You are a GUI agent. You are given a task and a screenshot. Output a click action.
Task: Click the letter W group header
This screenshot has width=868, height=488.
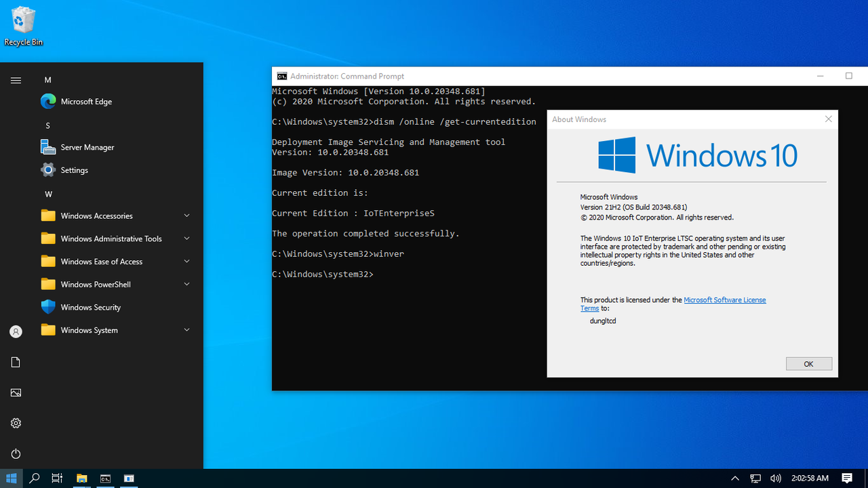(48, 194)
